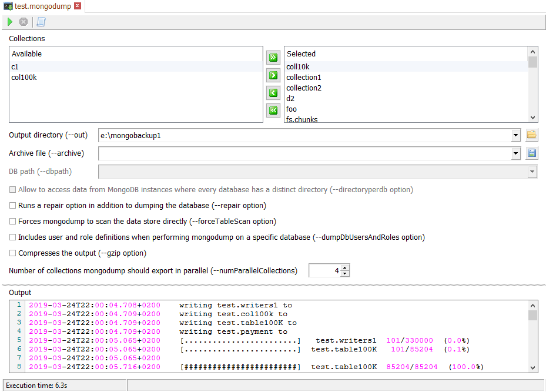The image size is (546, 392).
Task: Click the green Run mongodump button
Action: coord(9,22)
